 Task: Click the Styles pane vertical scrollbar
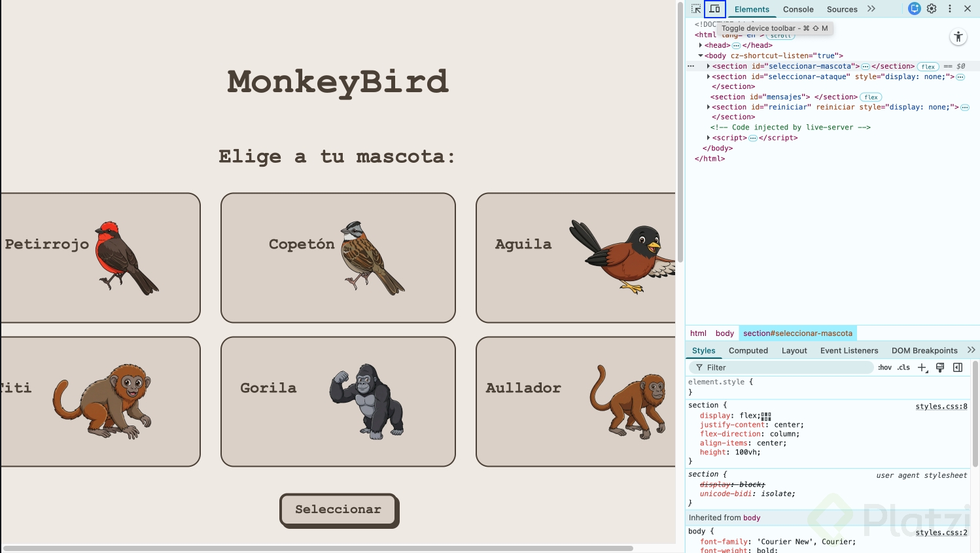[x=975, y=414]
